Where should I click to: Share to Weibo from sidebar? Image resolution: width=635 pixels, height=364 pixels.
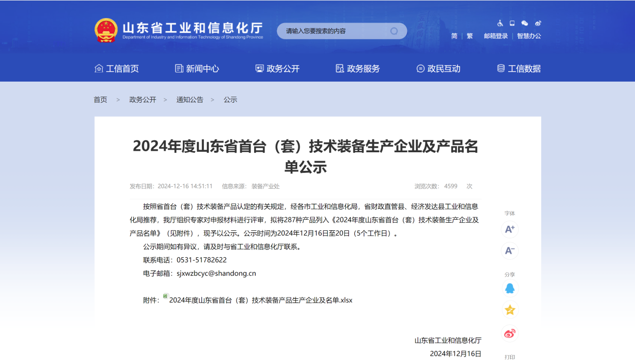pyautogui.click(x=510, y=333)
